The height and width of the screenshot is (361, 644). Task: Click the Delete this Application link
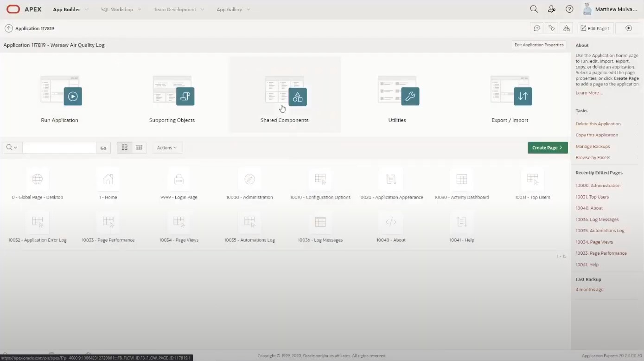pos(598,124)
